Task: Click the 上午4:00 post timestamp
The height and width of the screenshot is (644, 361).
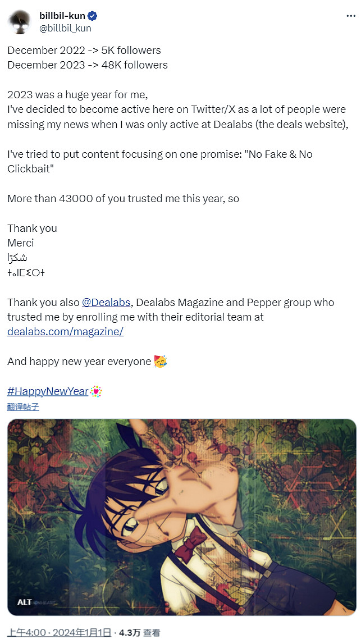Action: pos(26,632)
